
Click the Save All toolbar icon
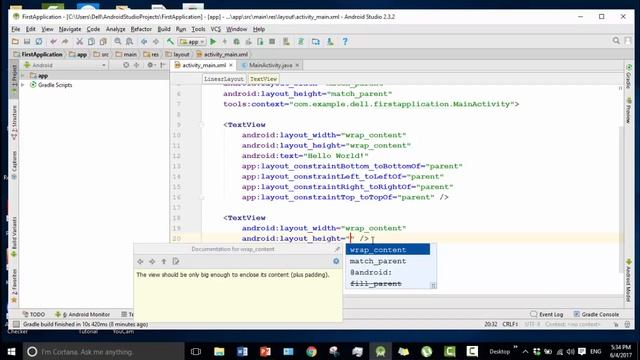pyautogui.click(x=27, y=42)
